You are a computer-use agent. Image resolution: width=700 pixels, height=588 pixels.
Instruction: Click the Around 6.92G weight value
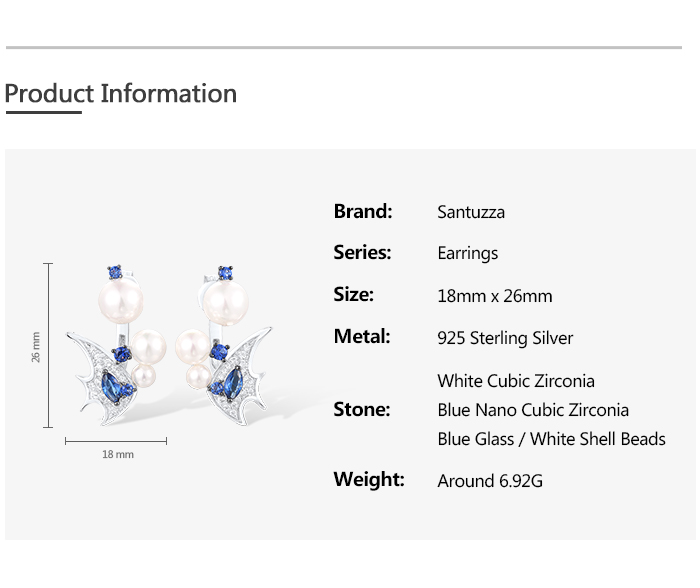click(x=490, y=481)
